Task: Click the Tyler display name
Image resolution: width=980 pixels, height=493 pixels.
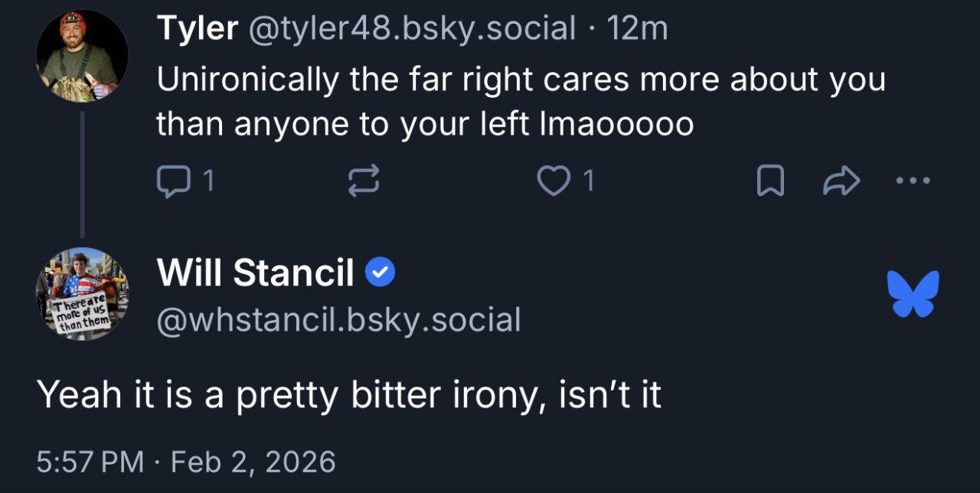Action: tap(197, 29)
